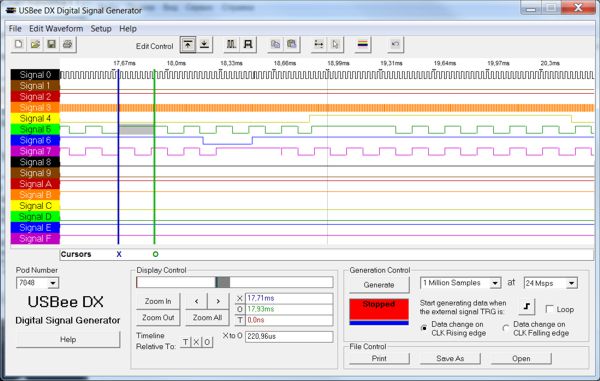Click the X cursor time field
The image size is (600, 381).
point(289,298)
